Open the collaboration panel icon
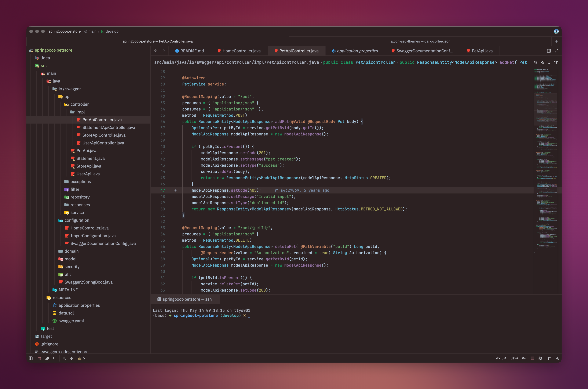This screenshot has height=389, width=588. pos(47,358)
